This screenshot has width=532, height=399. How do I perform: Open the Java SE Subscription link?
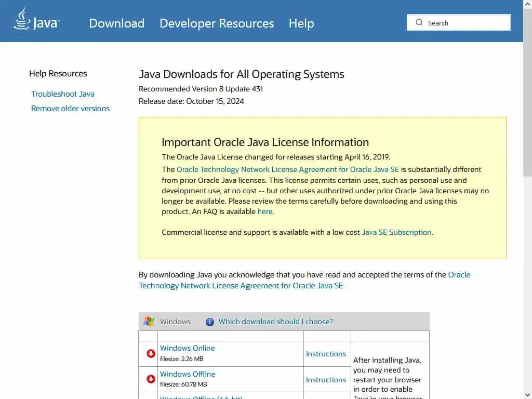point(396,232)
